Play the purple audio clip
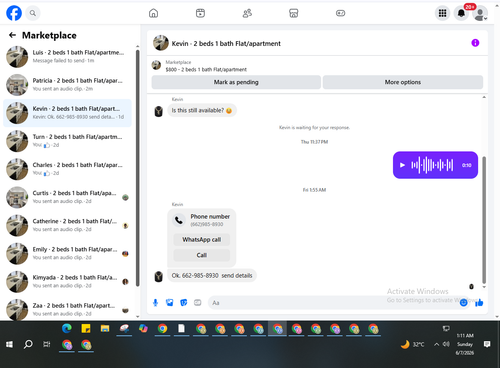Image resolution: width=500 pixels, height=368 pixels. point(402,165)
